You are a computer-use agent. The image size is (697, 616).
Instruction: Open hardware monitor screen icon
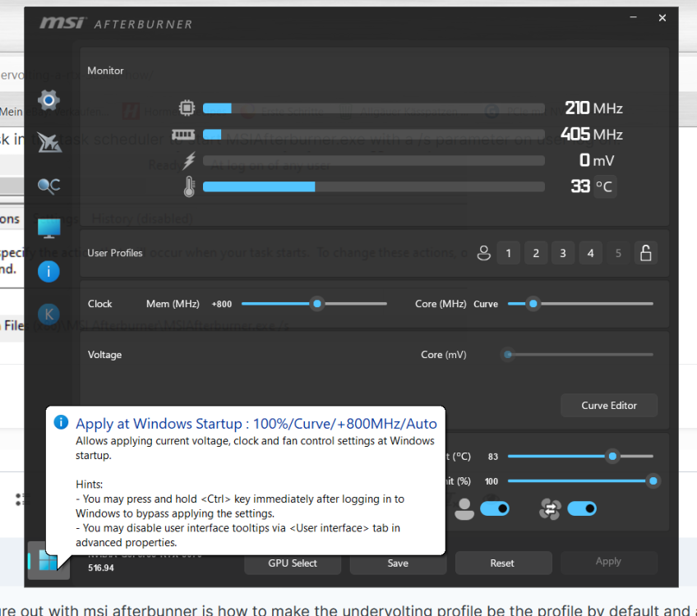(48, 228)
